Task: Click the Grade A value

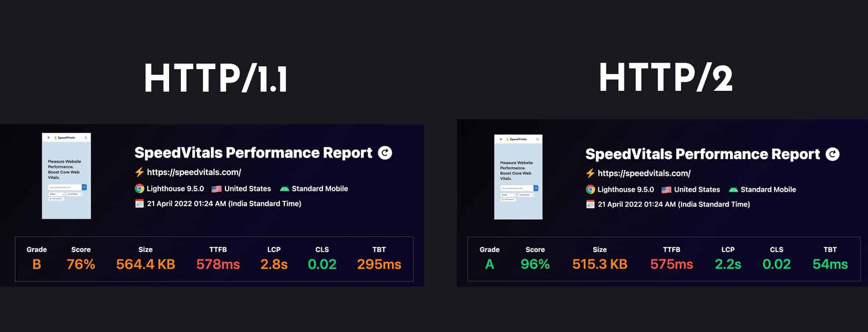Action: tap(489, 264)
